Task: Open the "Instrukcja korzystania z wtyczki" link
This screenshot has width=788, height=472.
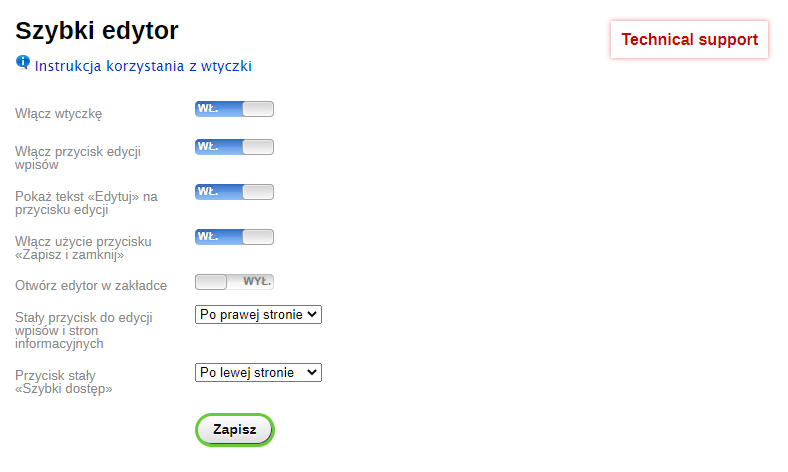Action: click(x=143, y=66)
